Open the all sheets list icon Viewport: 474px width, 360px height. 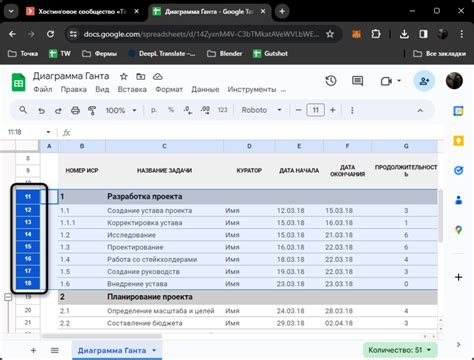click(x=55, y=350)
